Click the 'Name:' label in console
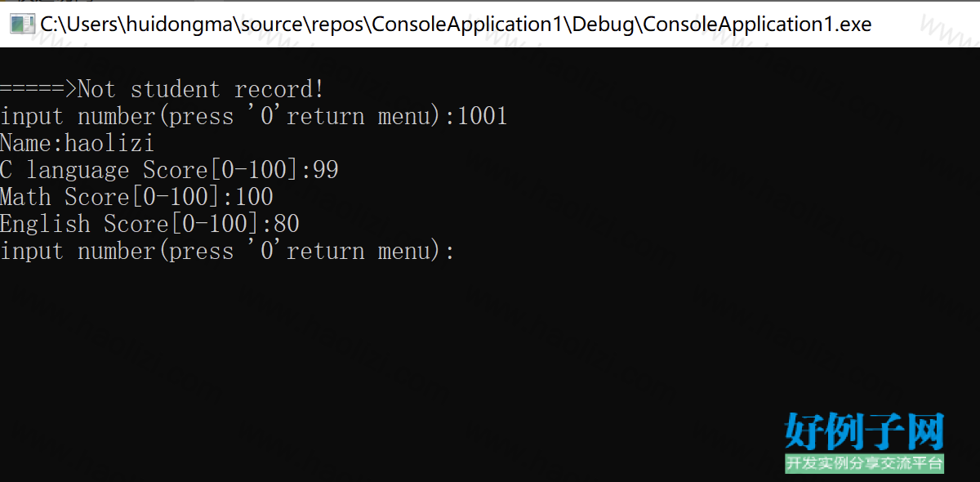 point(33,143)
